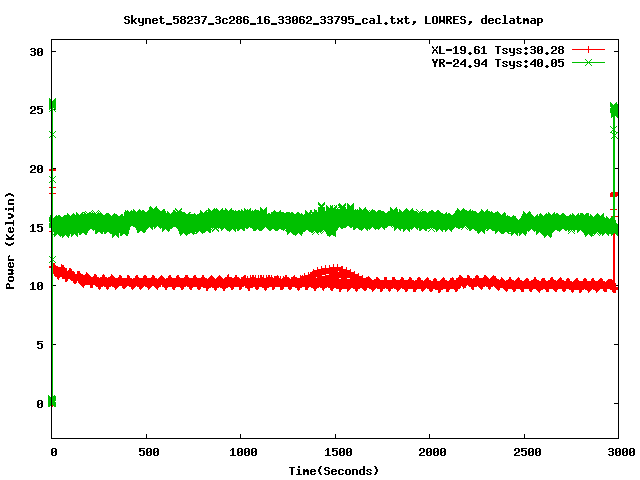Click x-axis tick label 2500
The width and height of the screenshot is (640, 480).
(x=527, y=452)
